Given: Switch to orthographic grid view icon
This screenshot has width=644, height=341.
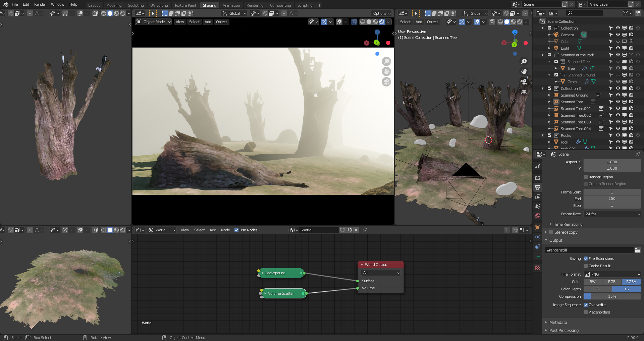Looking at the screenshot, I should pyautogui.click(x=524, y=92).
